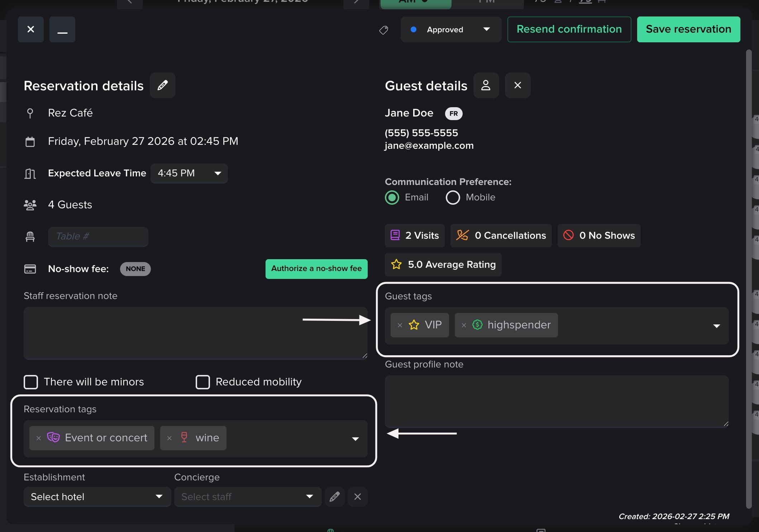759x532 pixels.
Task: Clear concierge selection with X icon
Action: (357, 497)
